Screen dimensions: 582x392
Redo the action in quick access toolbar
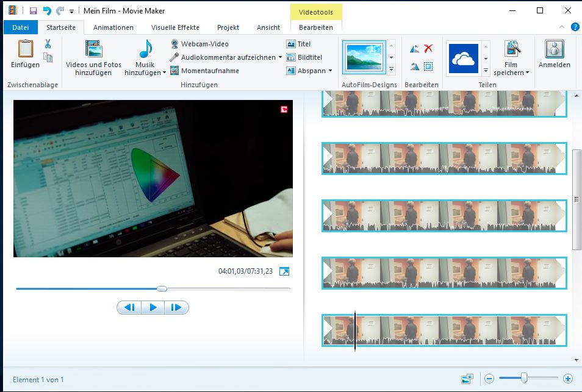pyautogui.click(x=60, y=11)
